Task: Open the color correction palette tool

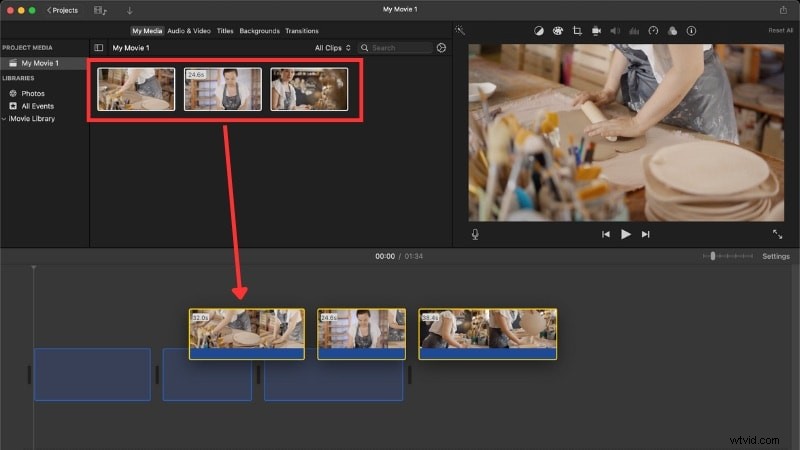Action: pyautogui.click(x=556, y=30)
